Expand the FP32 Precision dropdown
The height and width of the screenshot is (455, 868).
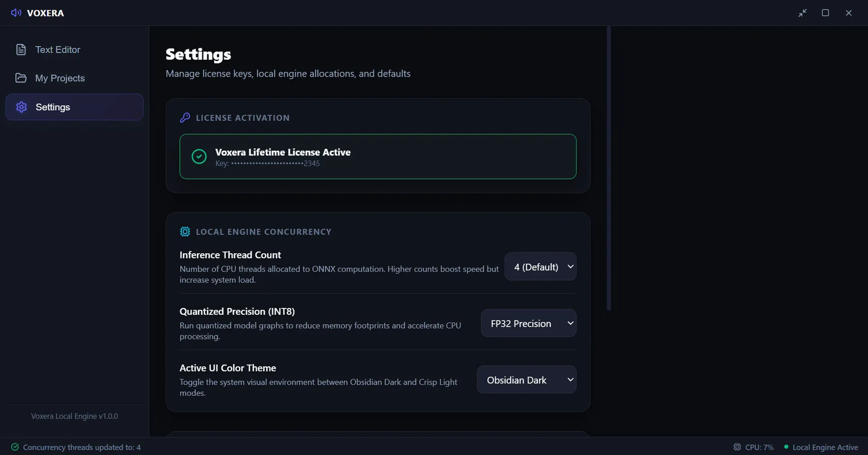click(529, 323)
